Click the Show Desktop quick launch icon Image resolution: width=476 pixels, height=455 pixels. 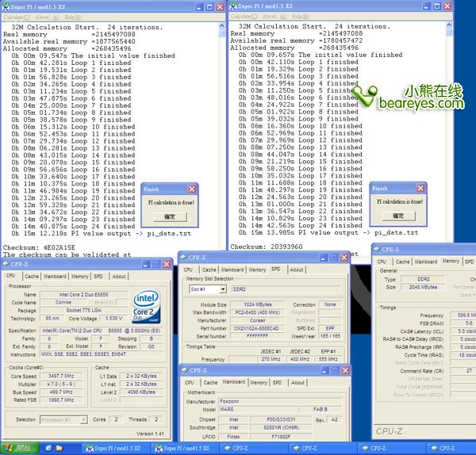click(49, 448)
